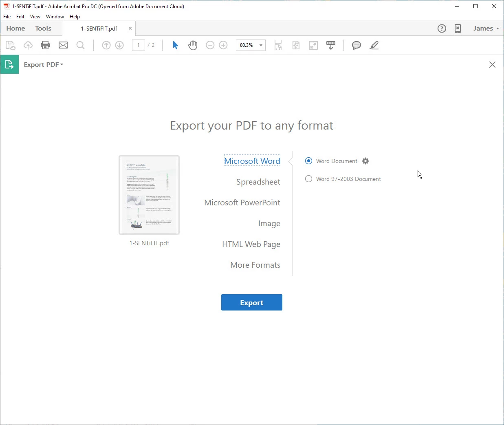This screenshot has width=504, height=425.
Task: Add a comment sticky note icon
Action: point(357,45)
